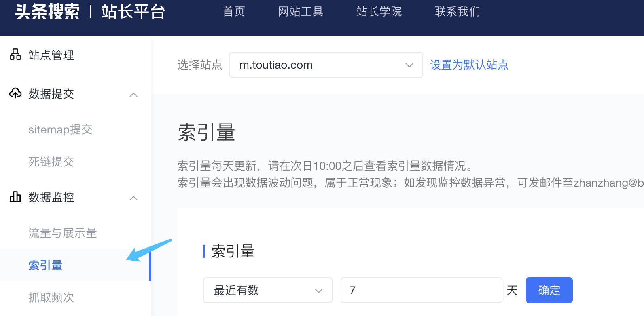The height and width of the screenshot is (316, 644).
Task: Click the 索引量会出现数据波动问题 notice line
Action: 411,183
